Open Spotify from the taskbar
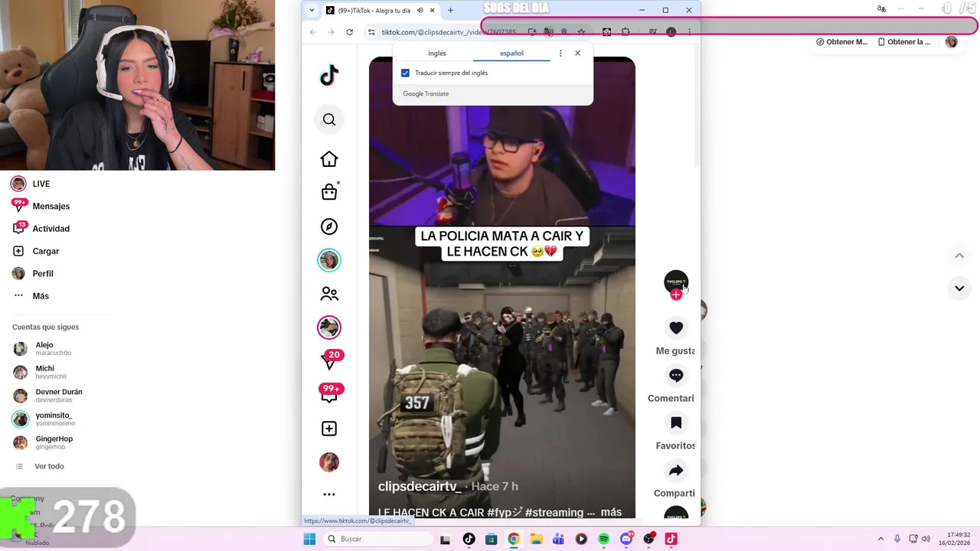 point(603,539)
